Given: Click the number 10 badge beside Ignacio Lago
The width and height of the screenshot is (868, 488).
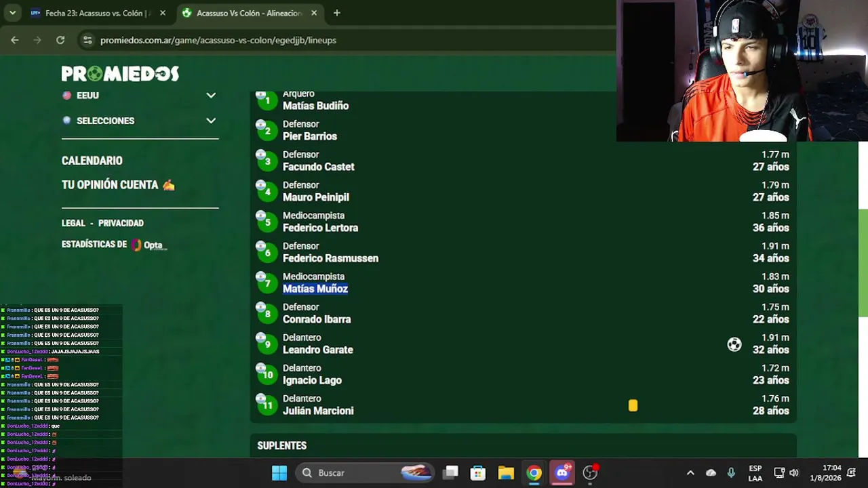Looking at the screenshot, I should [267, 375].
